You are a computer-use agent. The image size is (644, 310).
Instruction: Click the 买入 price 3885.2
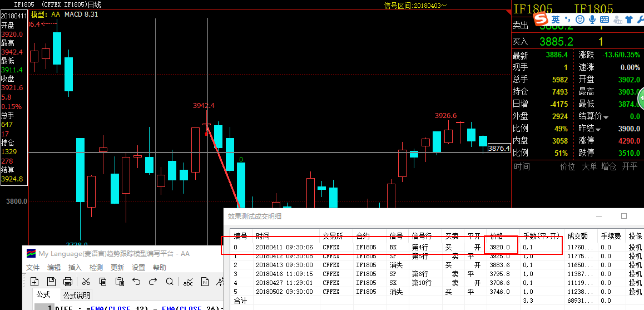coord(556,41)
